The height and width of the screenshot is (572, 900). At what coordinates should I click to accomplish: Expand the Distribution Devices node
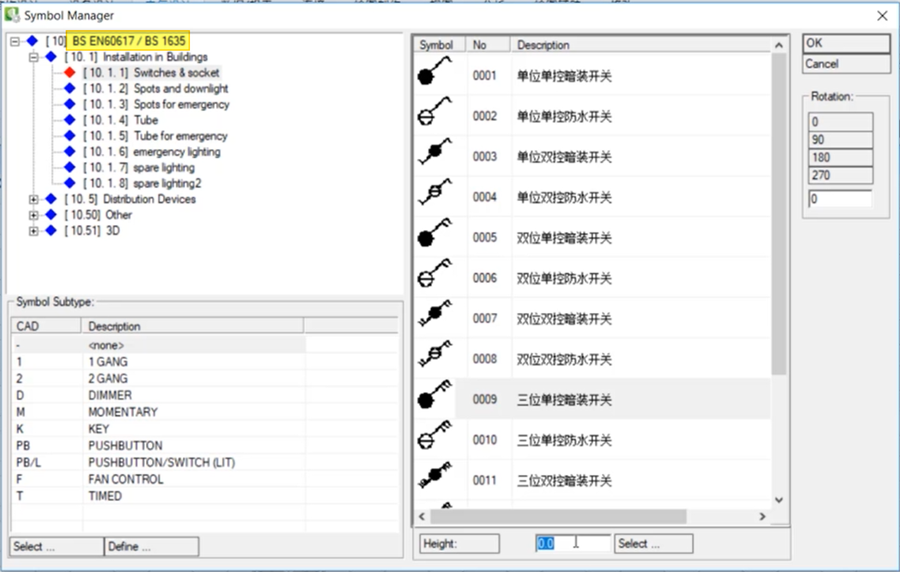point(33,199)
